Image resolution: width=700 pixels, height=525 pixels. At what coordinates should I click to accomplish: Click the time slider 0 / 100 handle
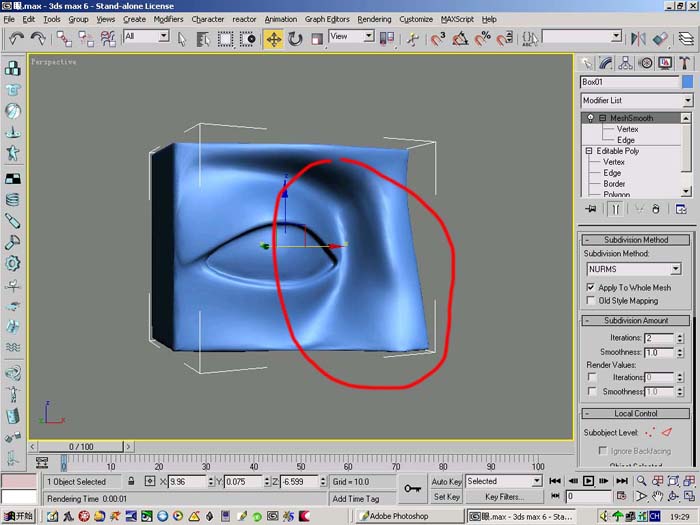[81, 446]
